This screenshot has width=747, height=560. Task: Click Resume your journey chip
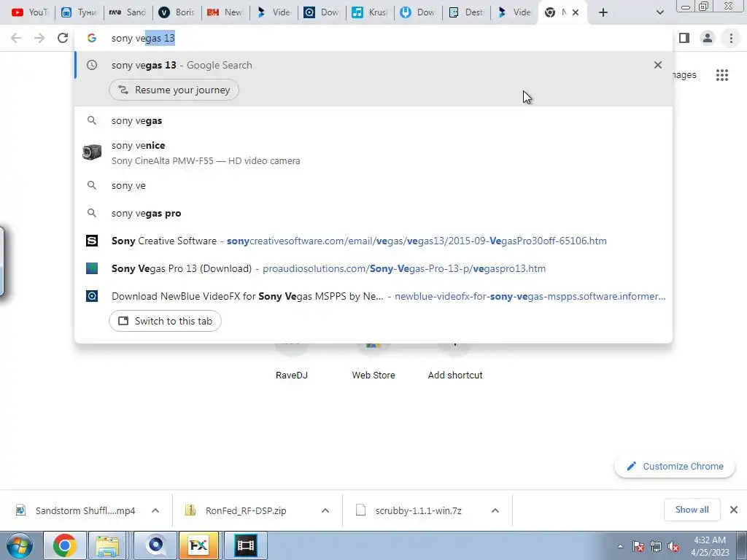(x=174, y=90)
